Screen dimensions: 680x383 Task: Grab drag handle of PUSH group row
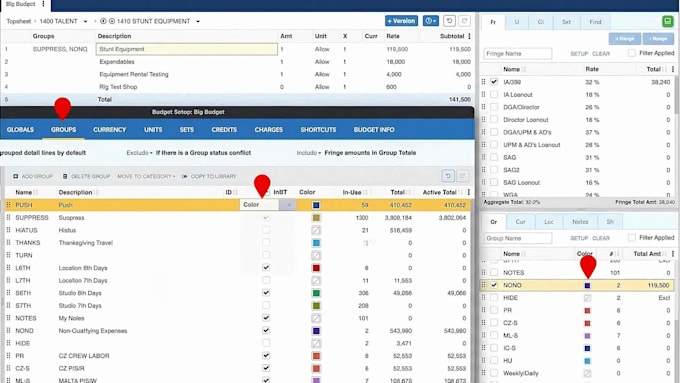click(x=8, y=205)
